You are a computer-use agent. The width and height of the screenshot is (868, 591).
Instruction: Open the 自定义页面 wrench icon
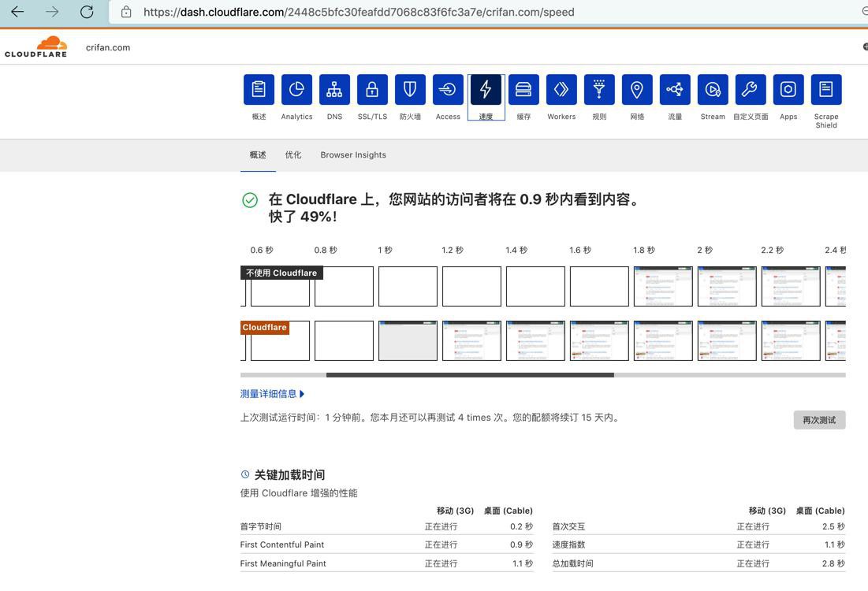pos(751,89)
